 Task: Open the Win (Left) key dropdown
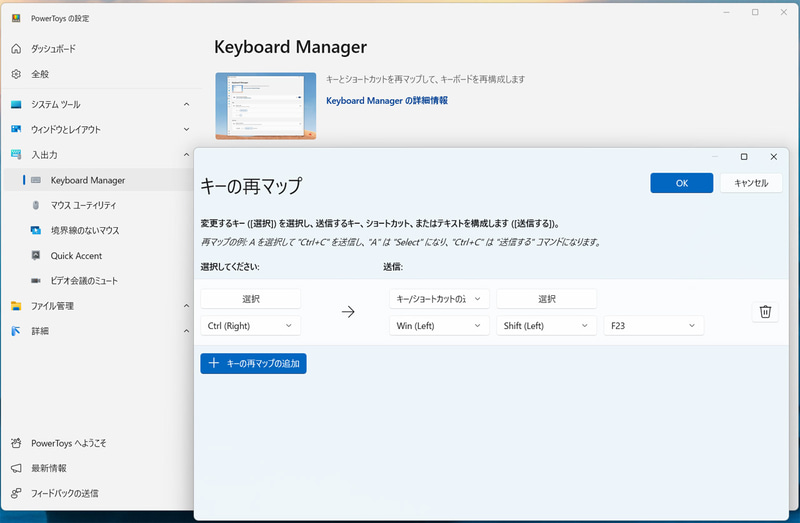click(439, 326)
